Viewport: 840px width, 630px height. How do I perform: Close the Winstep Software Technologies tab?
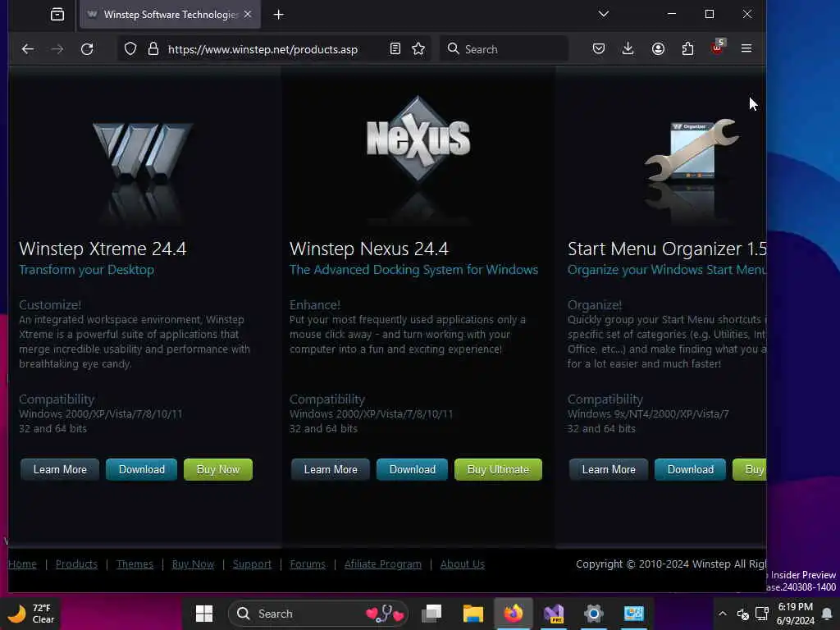(x=248, y=15)
